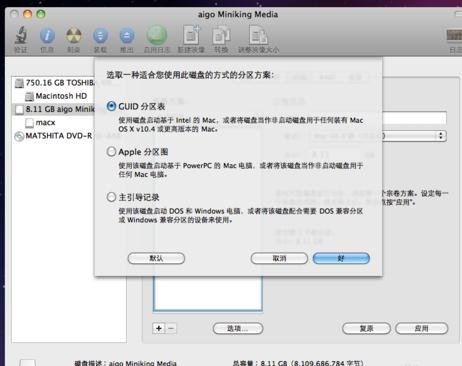
Task: Click the Mount toolbar icon
Action: [100, 35]
